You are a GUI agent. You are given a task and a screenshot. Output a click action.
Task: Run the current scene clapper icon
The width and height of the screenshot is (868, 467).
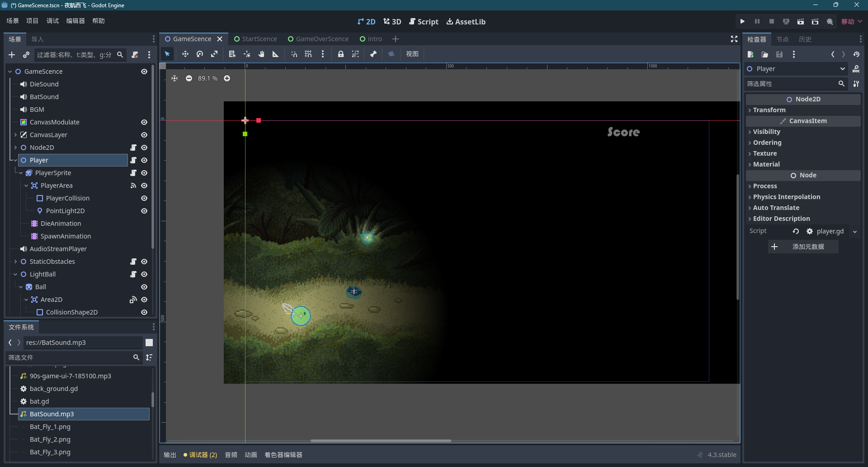(x=801, y=21)
